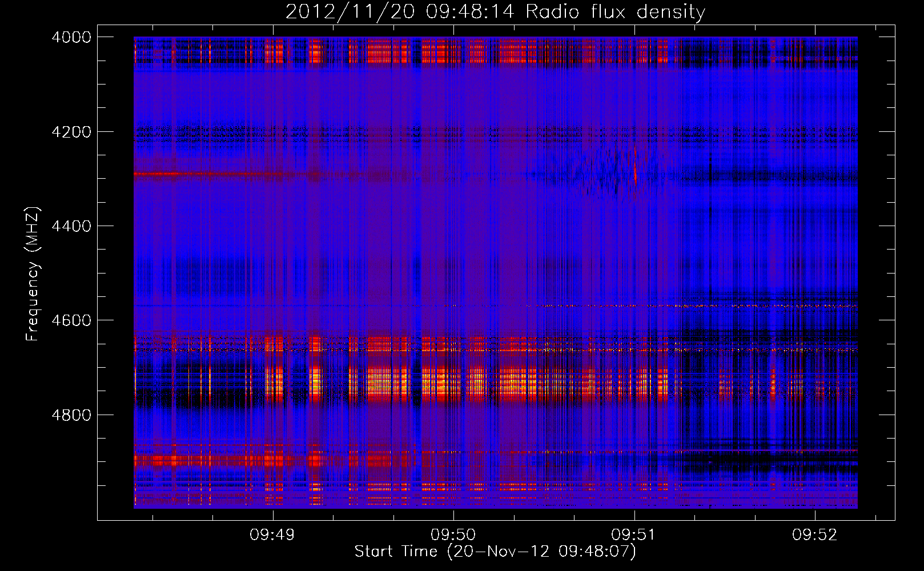This screenshot has height=571, width=924.
Task: Click the 'Frequency (MHZ)' vertical axis title
Action: point(33,274)
